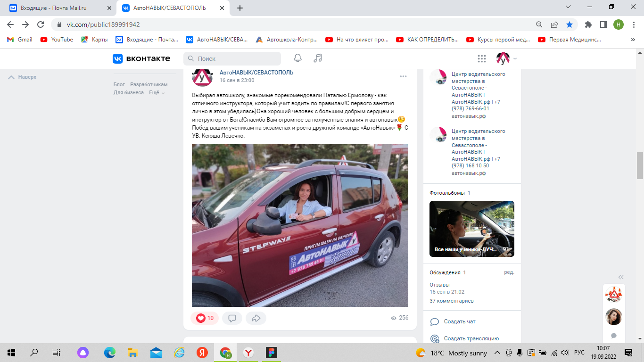Open comments on the AutoNavyk post
This screenshot has width=644, height=362.
click(232, 318)
